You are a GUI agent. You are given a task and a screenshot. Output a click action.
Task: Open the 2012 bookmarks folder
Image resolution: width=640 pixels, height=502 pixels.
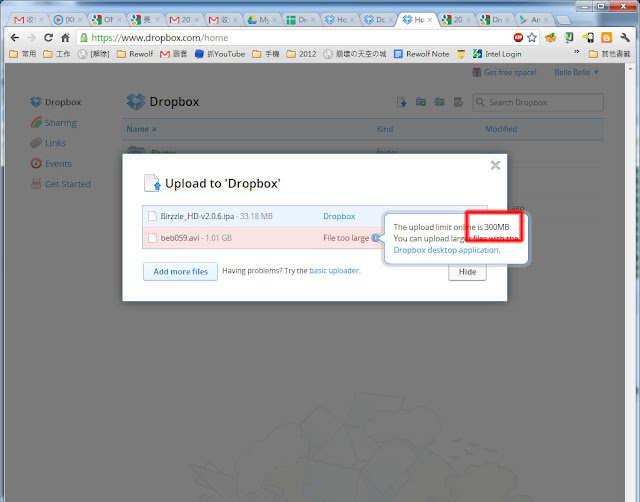[x=301, y=54]
